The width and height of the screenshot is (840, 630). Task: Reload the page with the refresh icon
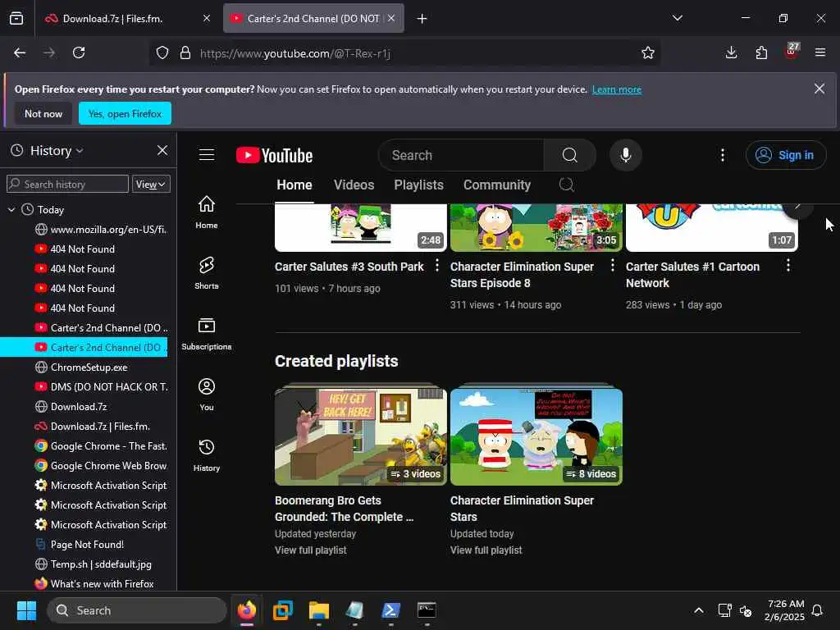[x=79, y=52]
